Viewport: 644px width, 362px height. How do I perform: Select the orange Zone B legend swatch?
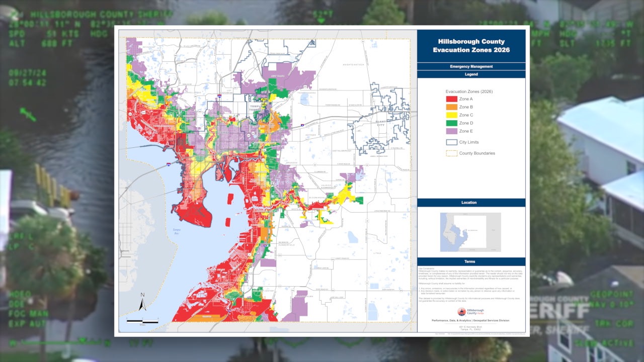pyautogui.click(x=451, y=107)
